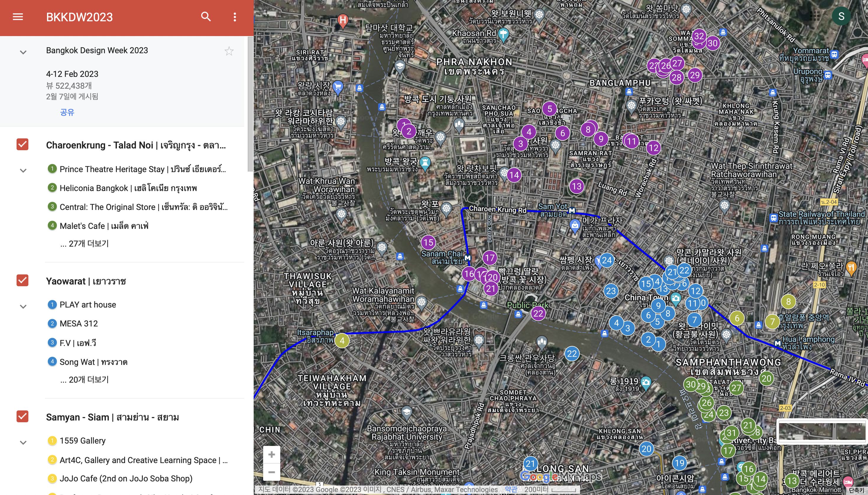
Task: Click Khaosan Rd attraction pin
Action: click(x=503, y=34)
